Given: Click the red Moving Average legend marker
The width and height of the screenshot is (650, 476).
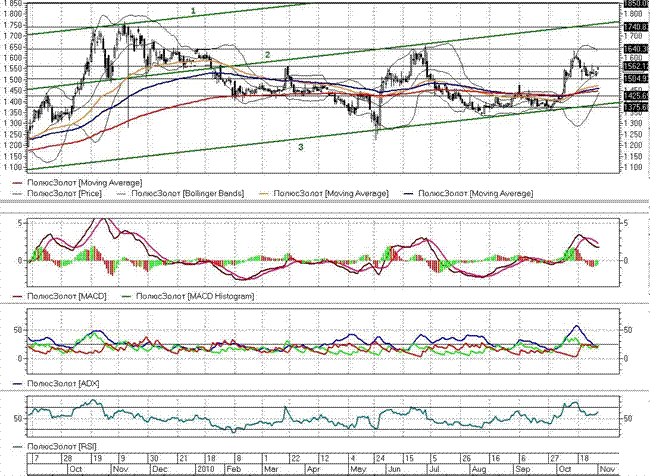Looking at the screenshot, I should tap(14, 182).
